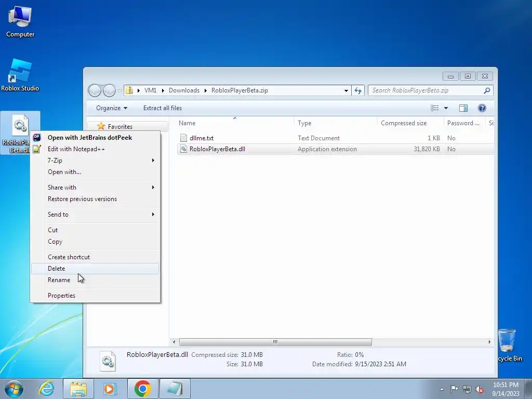Open the Computer desktop icon
Screen dimensions: 532x399
(x=20, y=22)
